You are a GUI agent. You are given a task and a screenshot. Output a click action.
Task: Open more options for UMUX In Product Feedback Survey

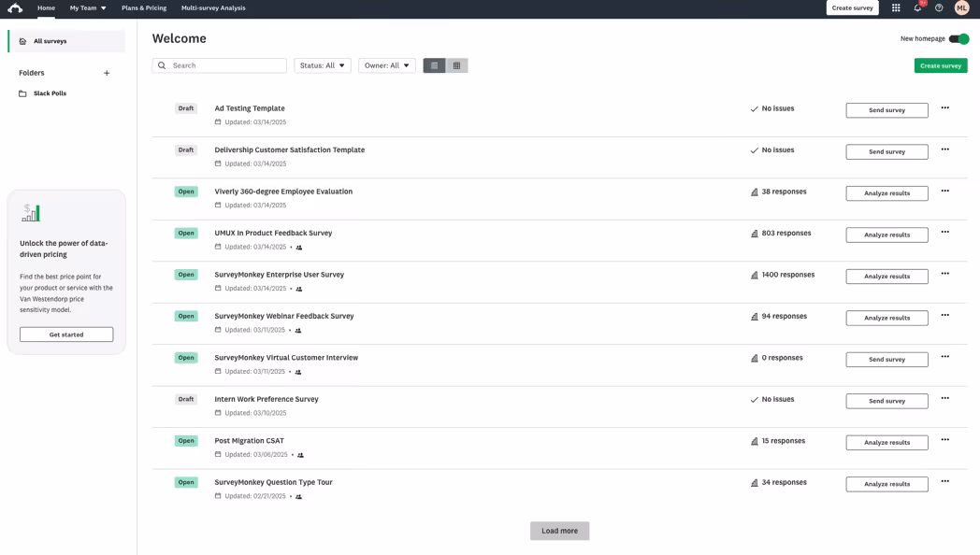tap(945, 233)
